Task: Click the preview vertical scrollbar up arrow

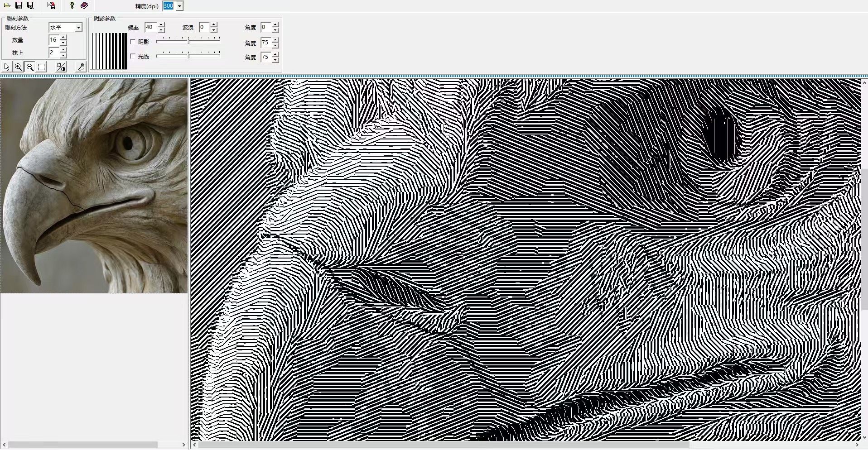Action: (864, 83)
